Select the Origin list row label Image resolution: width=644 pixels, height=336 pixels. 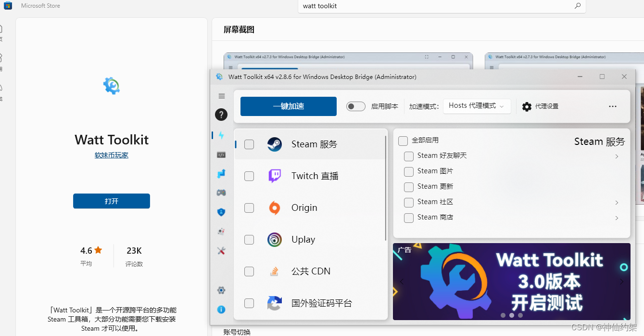pyautogui.click(x=304, y=208)
